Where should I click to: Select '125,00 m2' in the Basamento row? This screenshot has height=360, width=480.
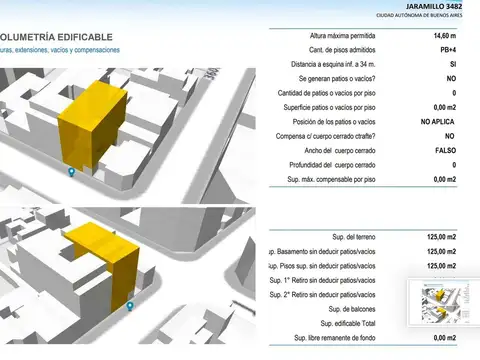coord(442,251)
